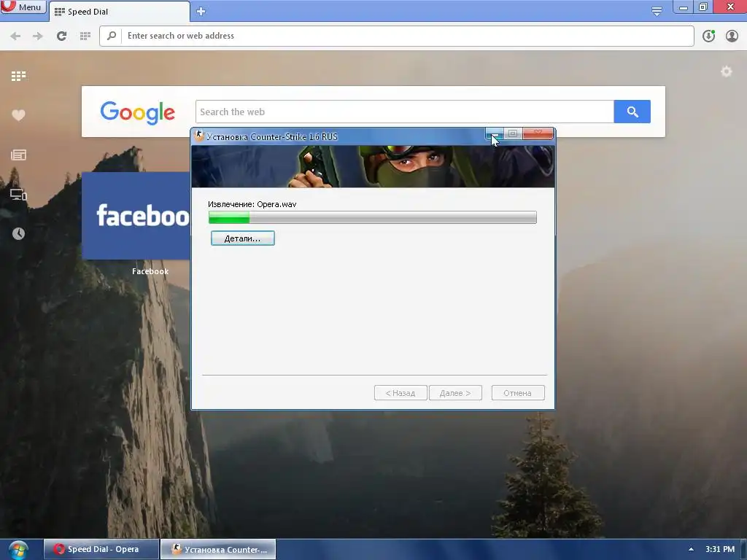The height and width of the screenshot is (560, 747).
Task: Open the tab menu icon in title bar
Action: pyautogui.click(x=657, y=11)
